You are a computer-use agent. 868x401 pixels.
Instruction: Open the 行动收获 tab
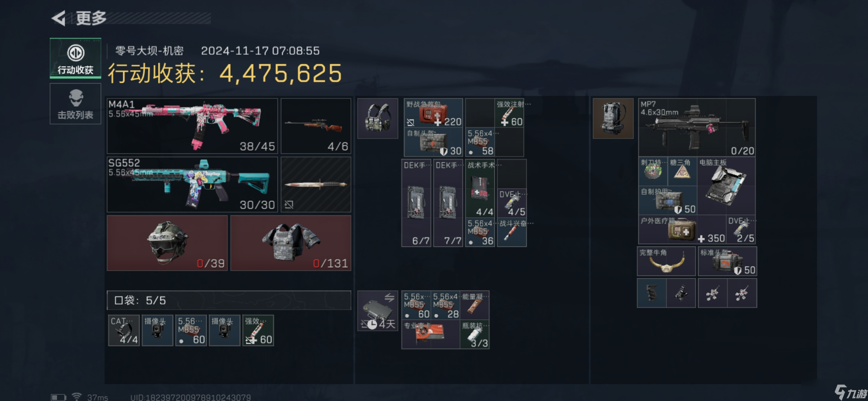pyautogui.click(x=75, y=58)
